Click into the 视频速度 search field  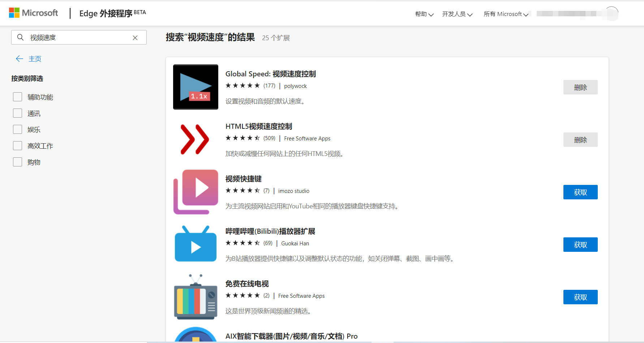click(x=79, y=37)
